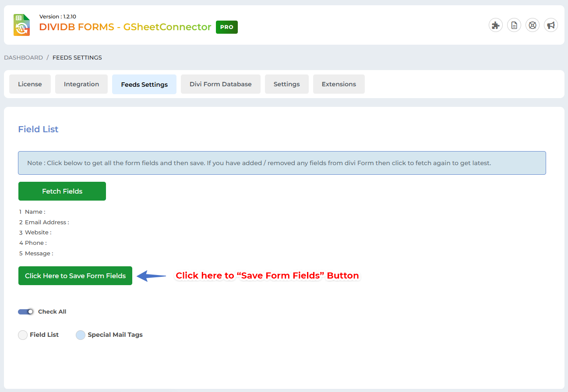Open the documentation page icon

[x=514, y=25]
